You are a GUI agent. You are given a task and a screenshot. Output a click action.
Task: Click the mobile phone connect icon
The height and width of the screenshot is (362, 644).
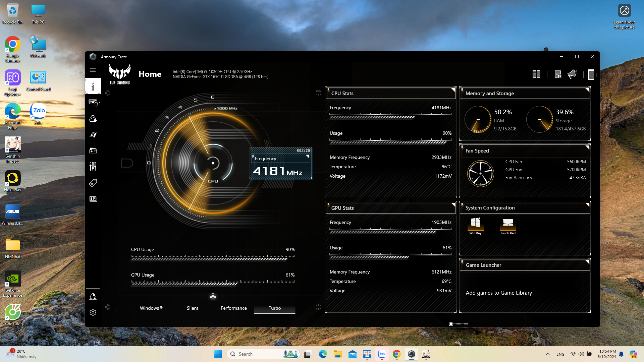[591, 74]
